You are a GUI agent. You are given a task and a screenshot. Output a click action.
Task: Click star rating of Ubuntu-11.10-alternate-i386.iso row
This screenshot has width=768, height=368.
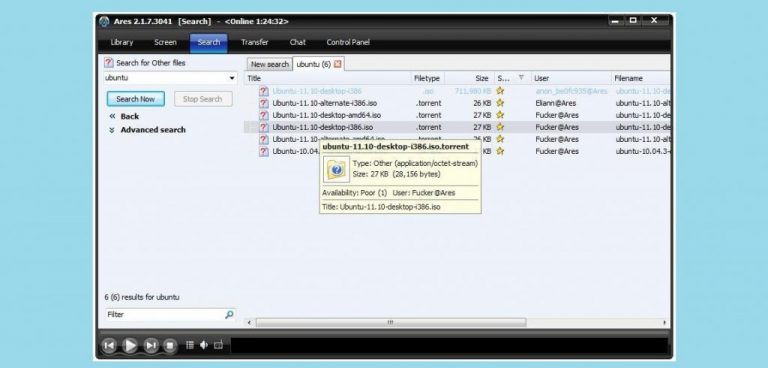(500, 103)
